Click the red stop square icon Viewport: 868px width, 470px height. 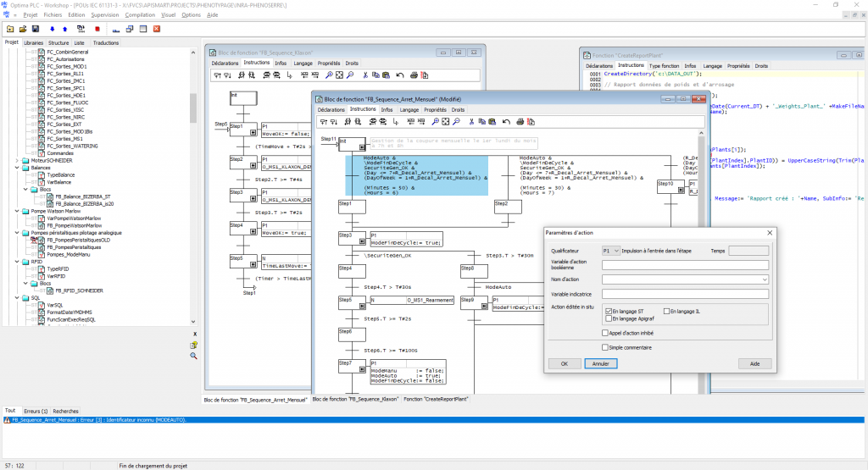97,29
